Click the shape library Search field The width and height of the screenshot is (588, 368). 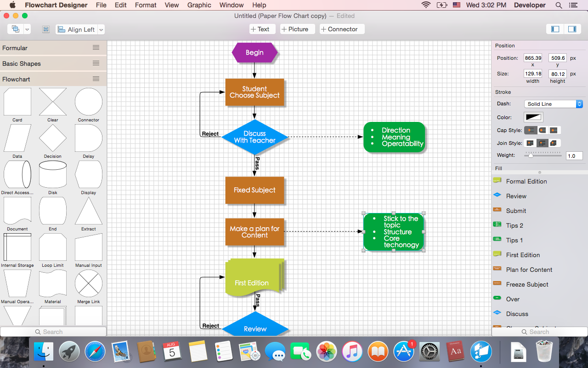click(53, 332)
